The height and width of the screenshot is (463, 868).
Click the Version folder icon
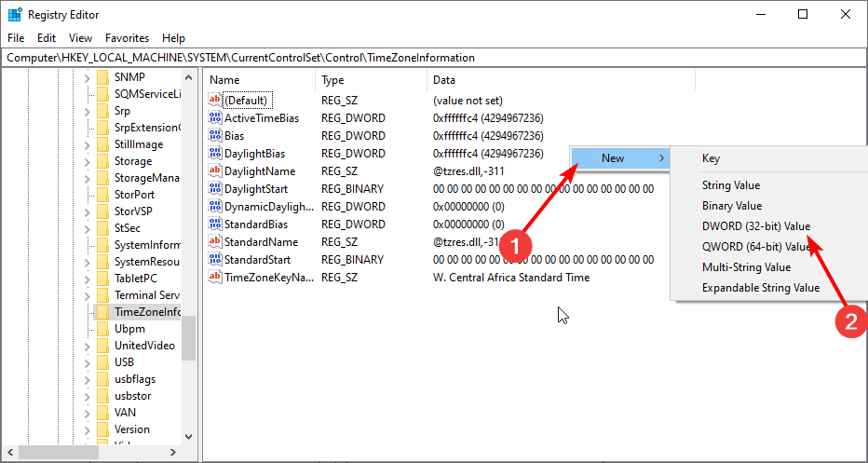(x=102, y=429)
